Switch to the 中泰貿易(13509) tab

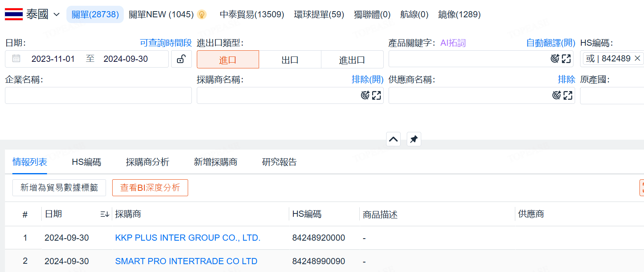pyautogui.click(x=252, y=14)
